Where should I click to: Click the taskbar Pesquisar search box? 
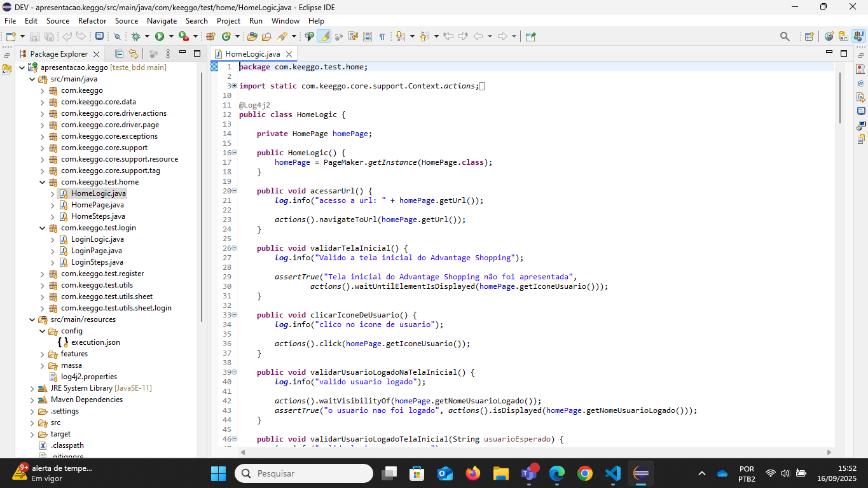303,473
